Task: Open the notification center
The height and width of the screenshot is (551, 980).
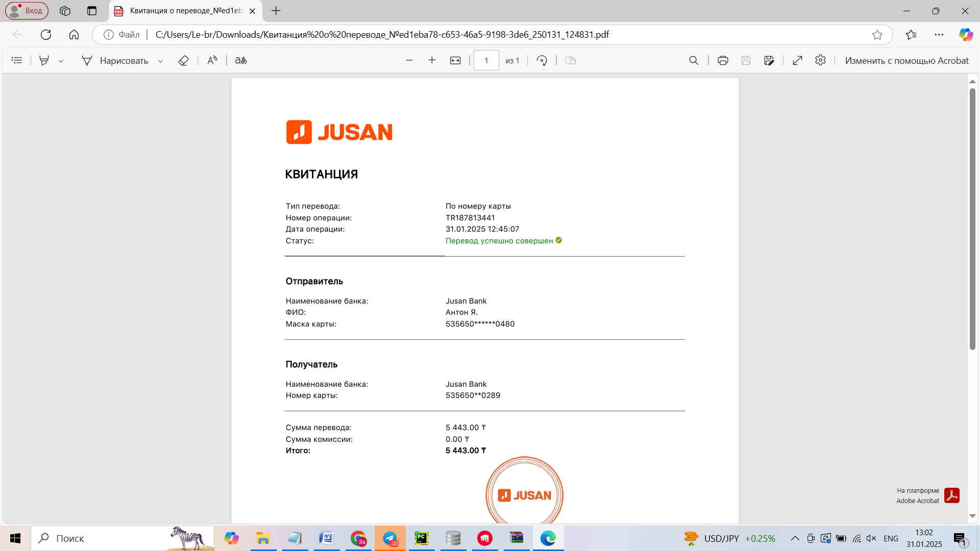Action: 961,539
